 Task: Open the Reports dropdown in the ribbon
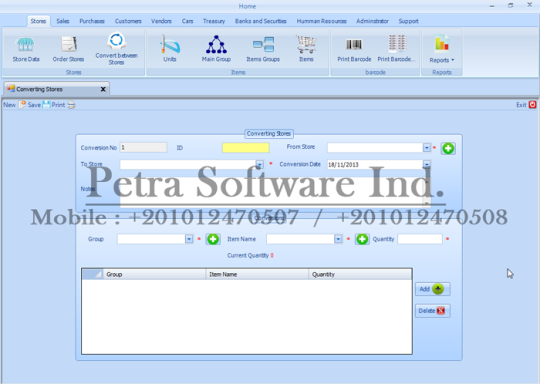tap(442, 49)
